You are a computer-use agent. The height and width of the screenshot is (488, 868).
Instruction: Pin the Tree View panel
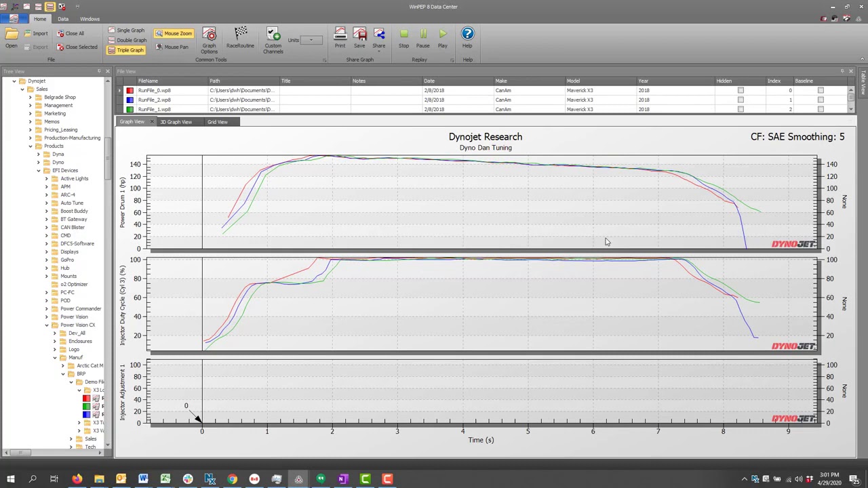99,71
